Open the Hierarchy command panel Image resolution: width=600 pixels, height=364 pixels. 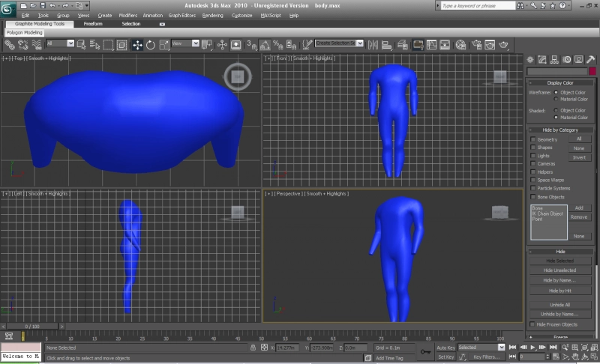(x=554, y=58)
